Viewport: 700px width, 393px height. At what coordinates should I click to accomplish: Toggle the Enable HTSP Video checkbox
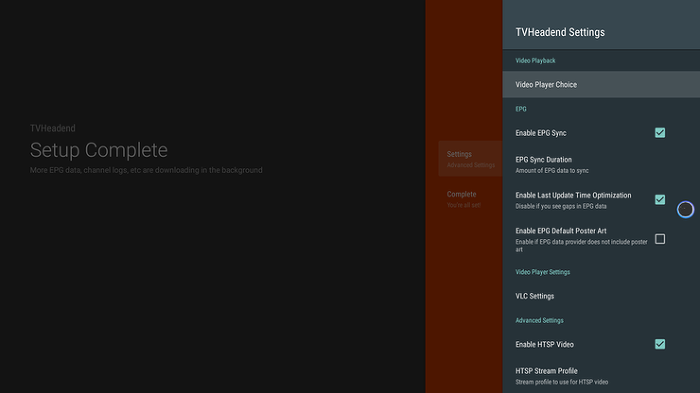click(660, 344)
